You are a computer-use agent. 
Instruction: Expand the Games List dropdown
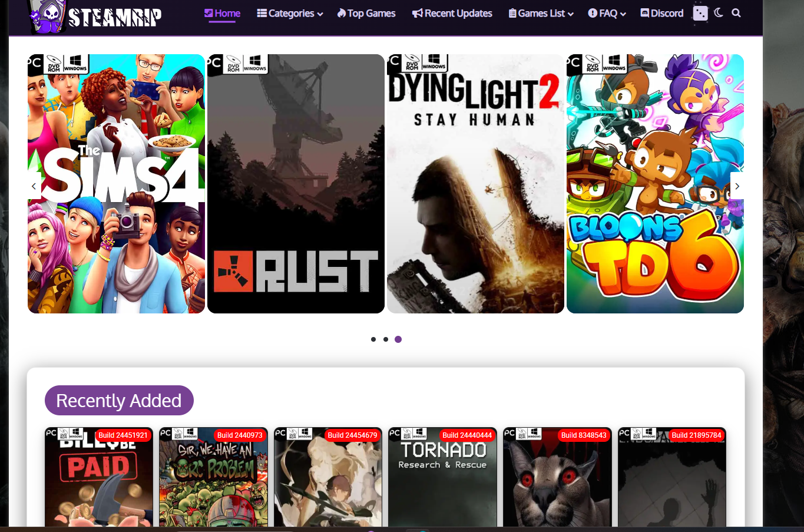(x=541, y=13)
